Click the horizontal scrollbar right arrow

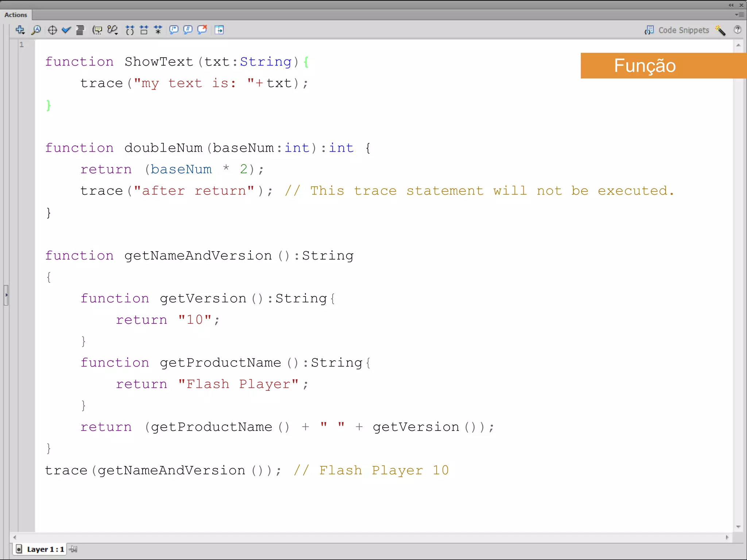(727, 537)
